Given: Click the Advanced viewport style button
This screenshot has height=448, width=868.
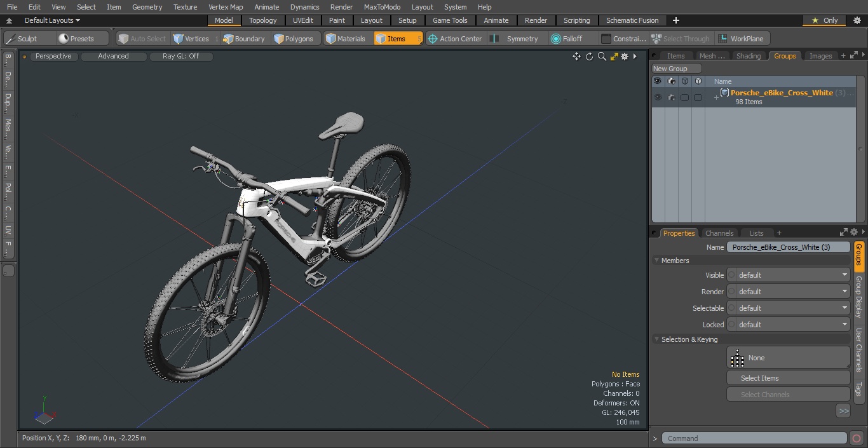Looking at the screenshot, I should (x=113, y=57).
